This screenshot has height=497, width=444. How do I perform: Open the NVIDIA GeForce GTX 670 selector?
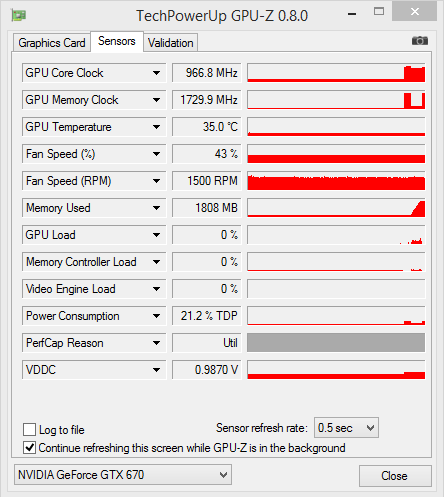[x=123, y=475]
